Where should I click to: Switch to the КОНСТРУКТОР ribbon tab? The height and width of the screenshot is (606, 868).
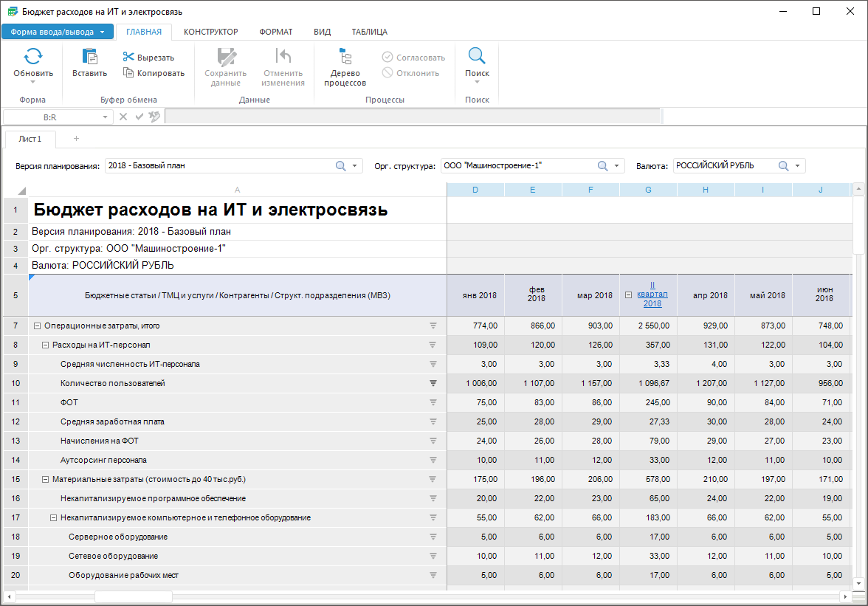[x=210, y=32]
